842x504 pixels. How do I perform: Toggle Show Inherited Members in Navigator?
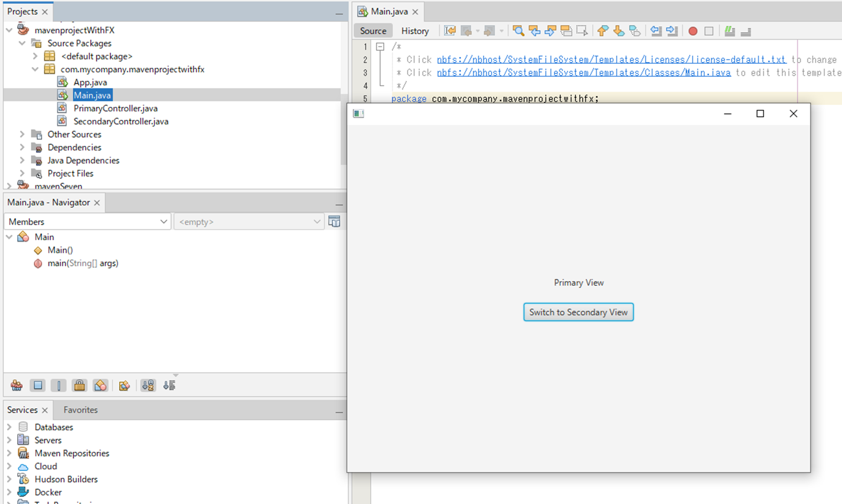[x=17, y=385]
